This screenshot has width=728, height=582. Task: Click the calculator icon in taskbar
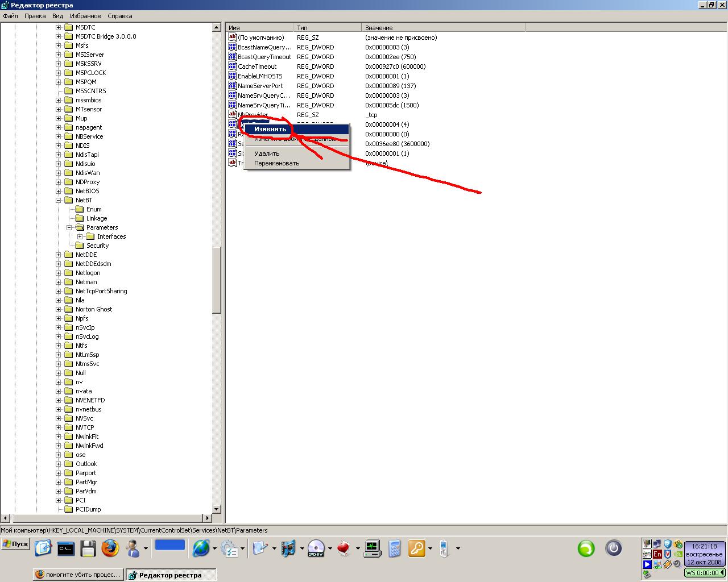394,548
